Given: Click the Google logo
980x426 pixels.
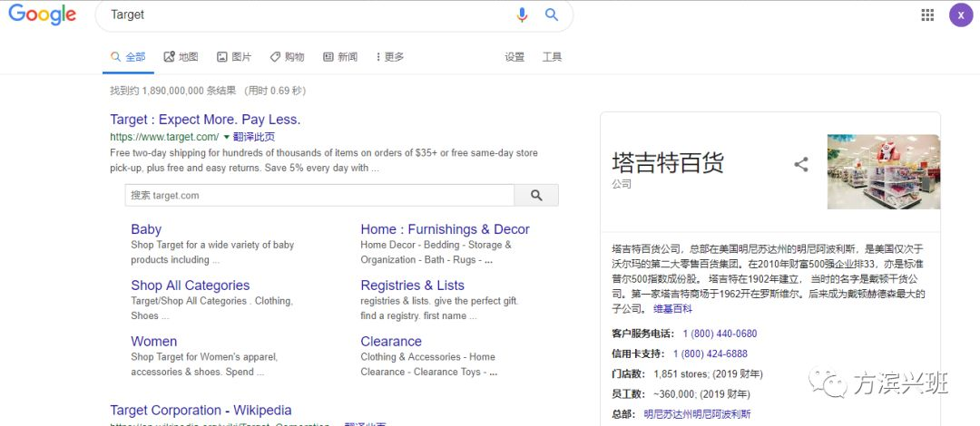Looking at the screenshot, I should coord(43,15).
